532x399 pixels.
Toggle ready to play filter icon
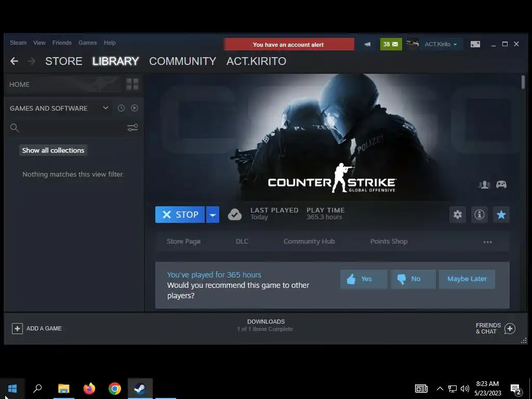click(135, 108)
